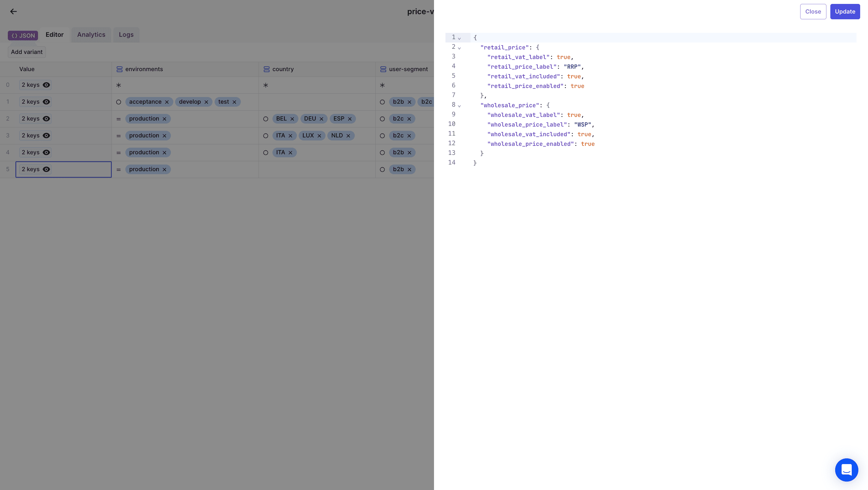Remove the production tag in row 5

[x=165, y=170]
